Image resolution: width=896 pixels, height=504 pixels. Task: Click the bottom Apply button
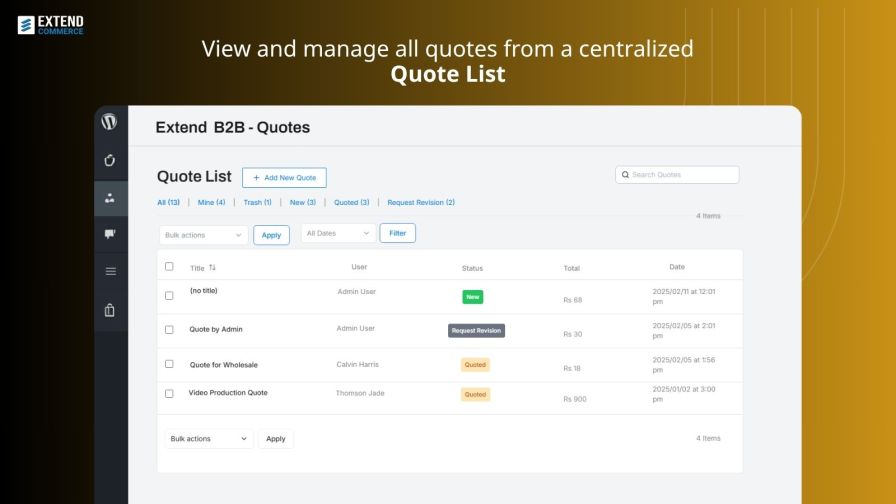[x=275, y=439]
